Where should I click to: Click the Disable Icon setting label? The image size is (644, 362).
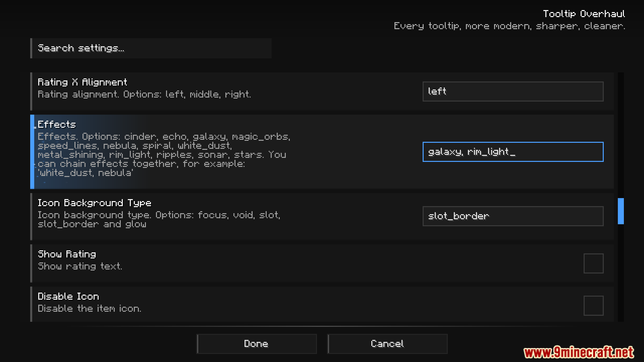[68, 296]
